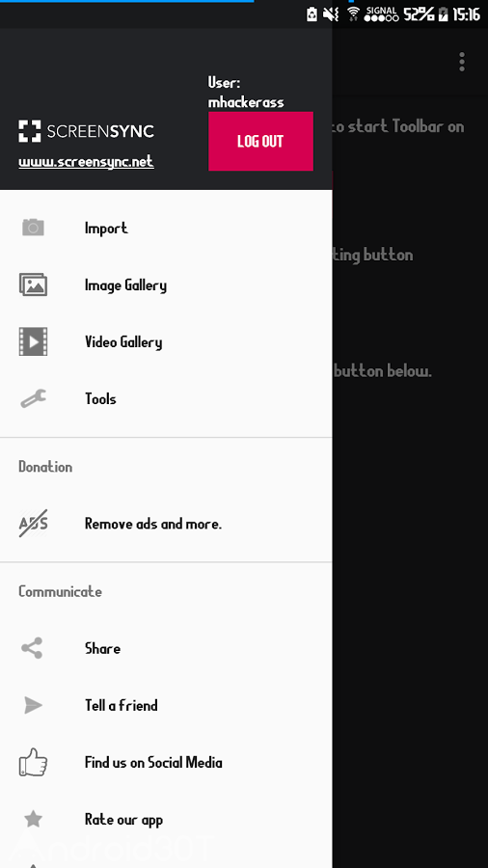Open the www.screensync.net link
The image size is (488, 868).
tap(86, 162)
